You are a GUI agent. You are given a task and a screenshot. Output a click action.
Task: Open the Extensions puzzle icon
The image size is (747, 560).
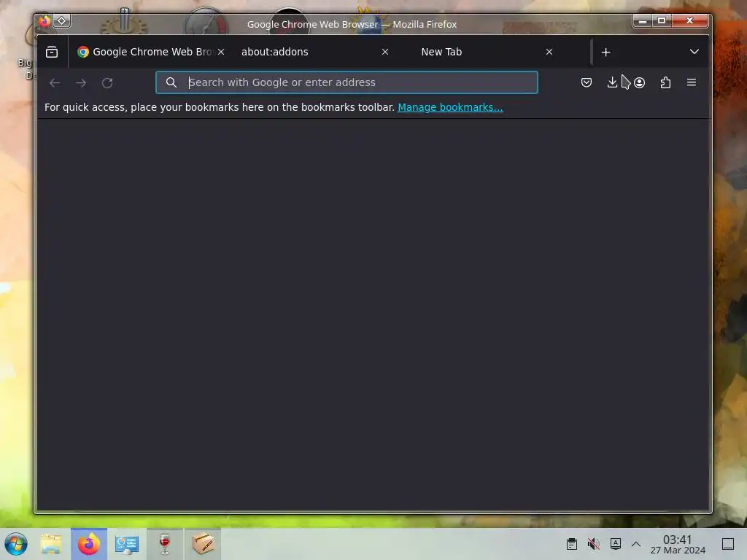pyautogui.click(x=665, y=82)
